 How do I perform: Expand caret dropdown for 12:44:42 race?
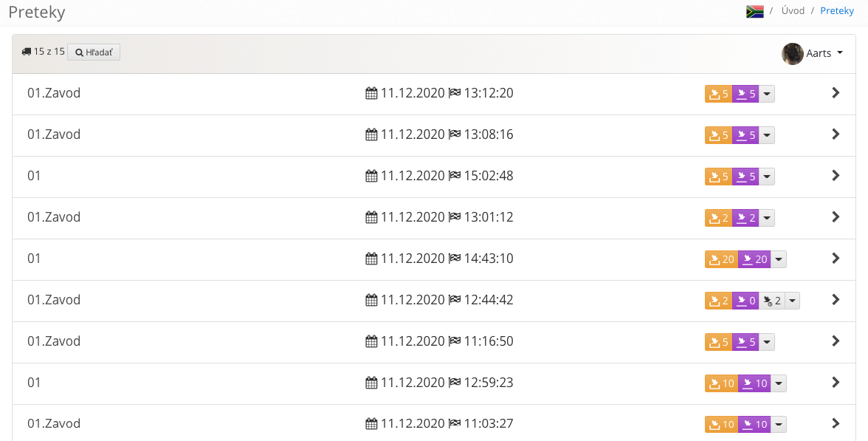coord(792,301)
